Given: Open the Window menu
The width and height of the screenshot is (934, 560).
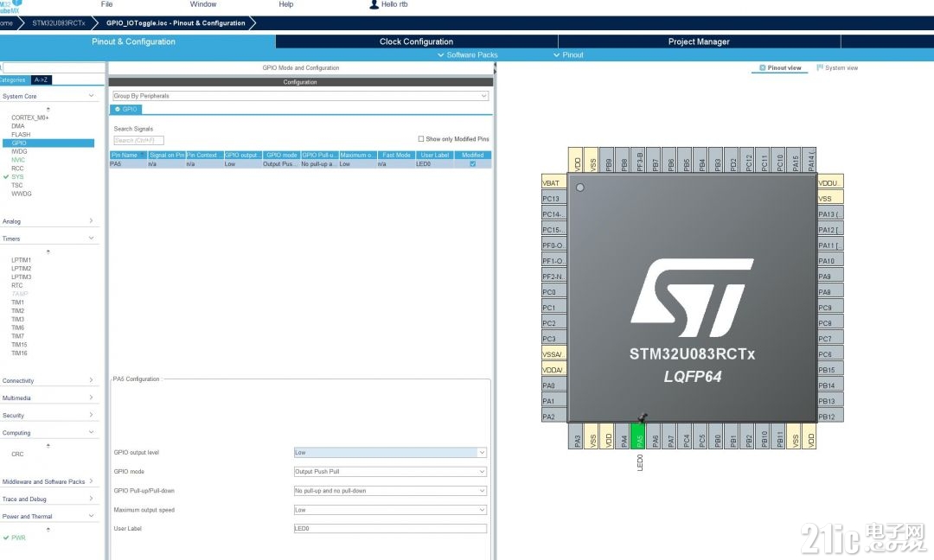Looking at the screenshot, I should tap(203, 4).
